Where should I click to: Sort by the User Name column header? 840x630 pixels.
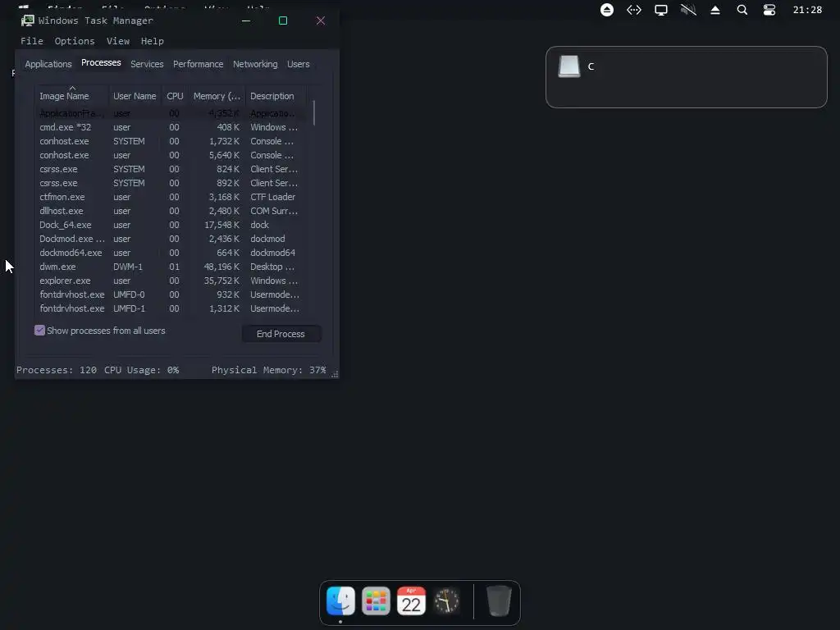pyautogui.click(x=135, y=96)
